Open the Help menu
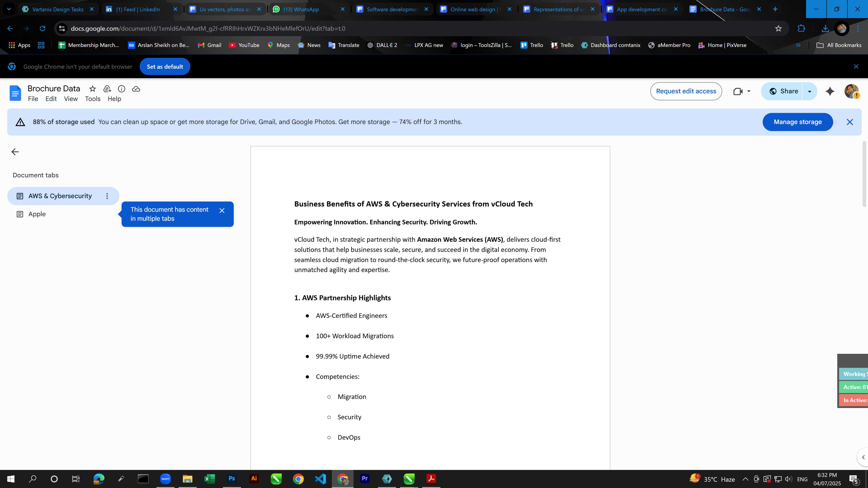 (x=114, y=99)
